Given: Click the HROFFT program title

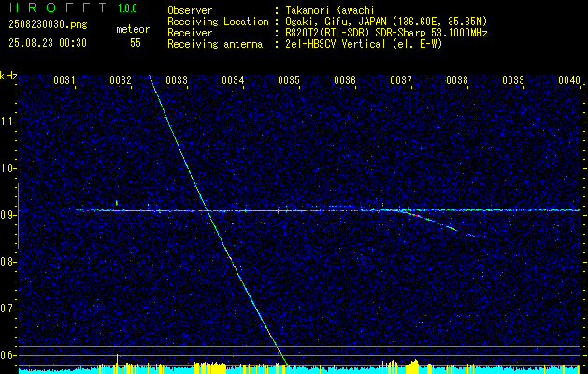Looking at the screenshot, I should [58, 7].
